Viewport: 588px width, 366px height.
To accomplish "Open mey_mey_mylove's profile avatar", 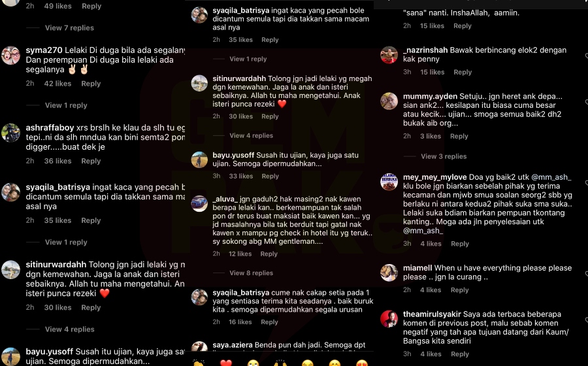I will pyautogui.click(x=389, y=182).
